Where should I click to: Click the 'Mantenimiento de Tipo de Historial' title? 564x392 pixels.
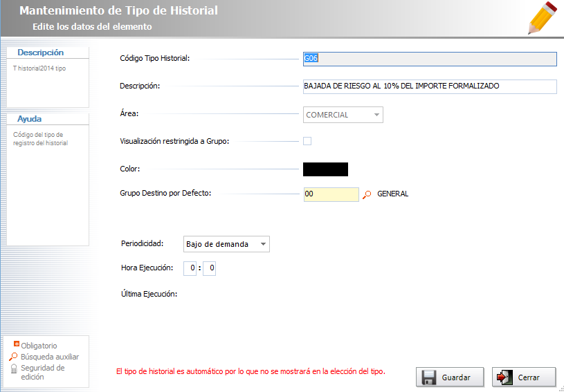pyautogui.click(x=119, y=10)
